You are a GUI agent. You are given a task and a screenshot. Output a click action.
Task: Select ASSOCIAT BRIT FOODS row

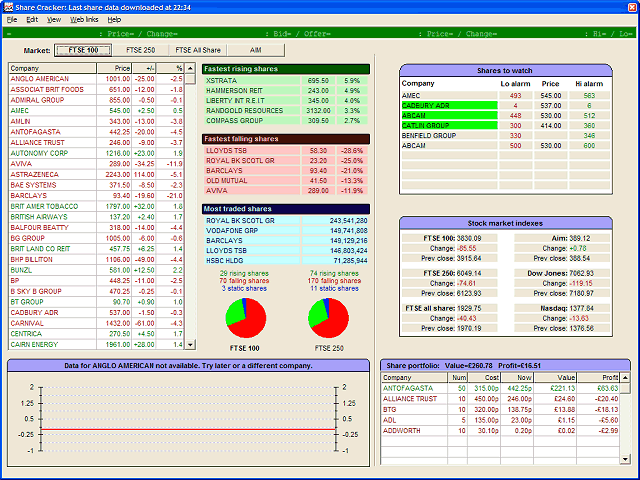(96, 89)
